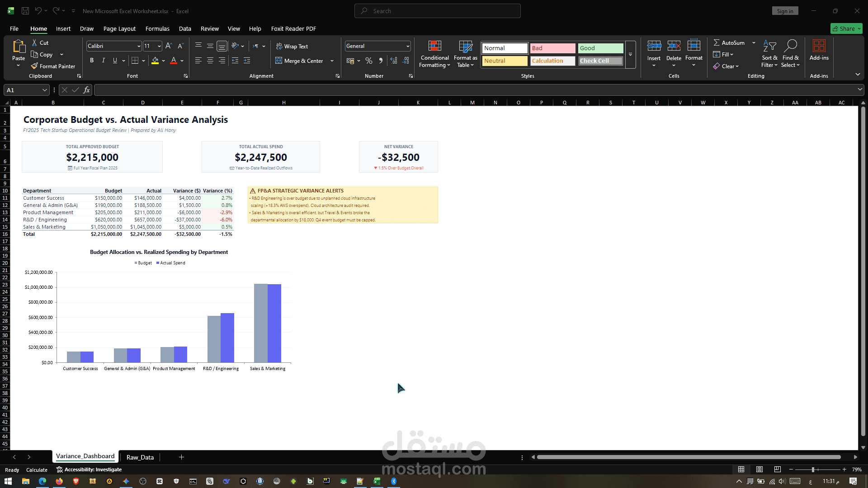This screenshot has width=868, height=488.
Task: Toggle Wrap Text on selected cells
Action: (292, 46)
